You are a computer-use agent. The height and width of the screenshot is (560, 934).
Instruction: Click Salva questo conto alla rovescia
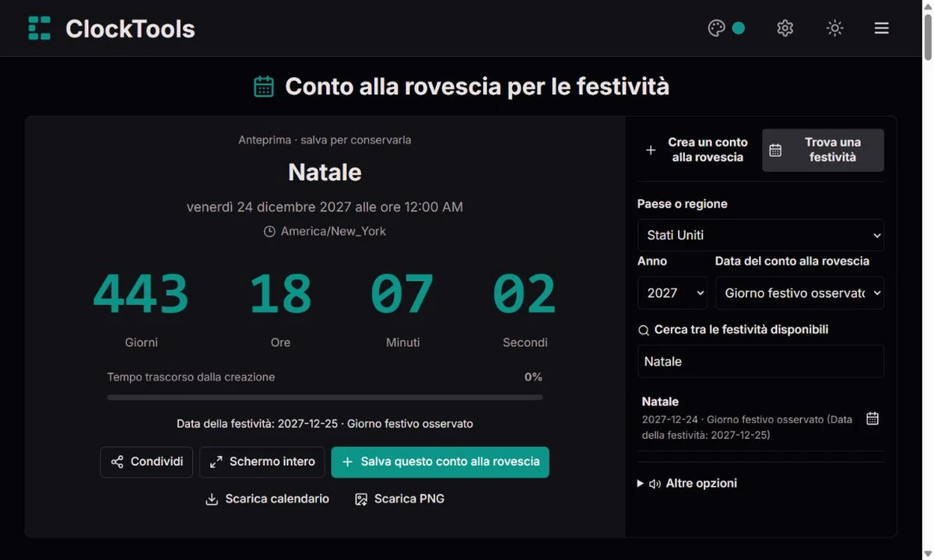[x=440, y=462]
